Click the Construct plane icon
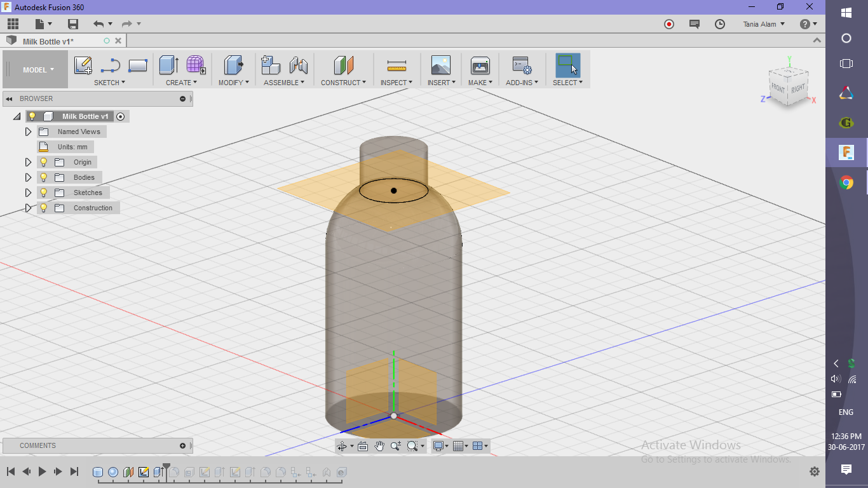The image size is (868, 488). coord(343,65)
